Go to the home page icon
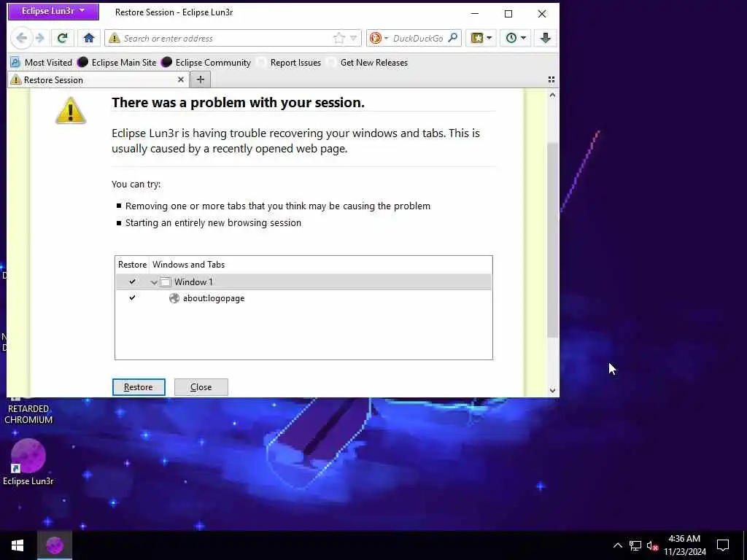This screenshot has width=747, height=560. [x=88, y=38]
